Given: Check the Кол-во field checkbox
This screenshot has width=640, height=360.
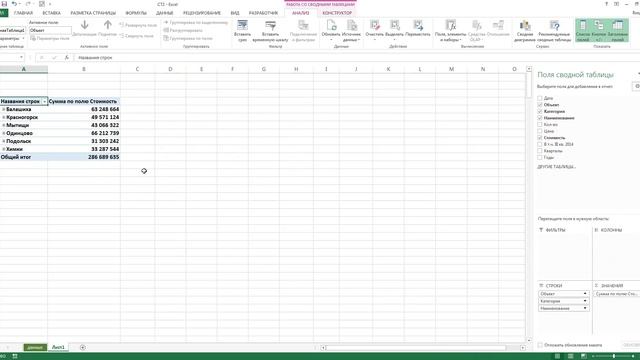Looking at the screenshot, I should coord(540,124).
